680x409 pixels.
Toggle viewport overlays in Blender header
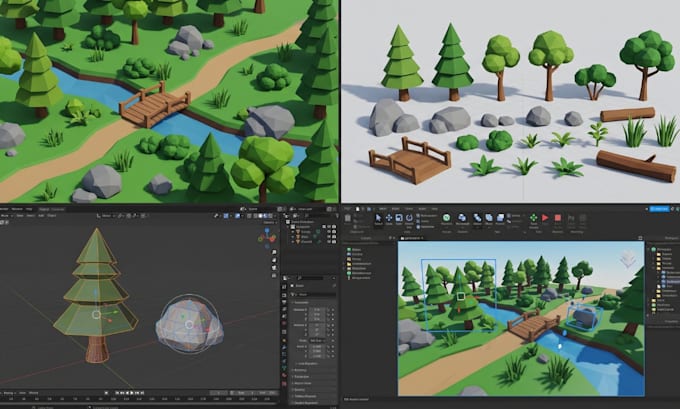[237, 216]
